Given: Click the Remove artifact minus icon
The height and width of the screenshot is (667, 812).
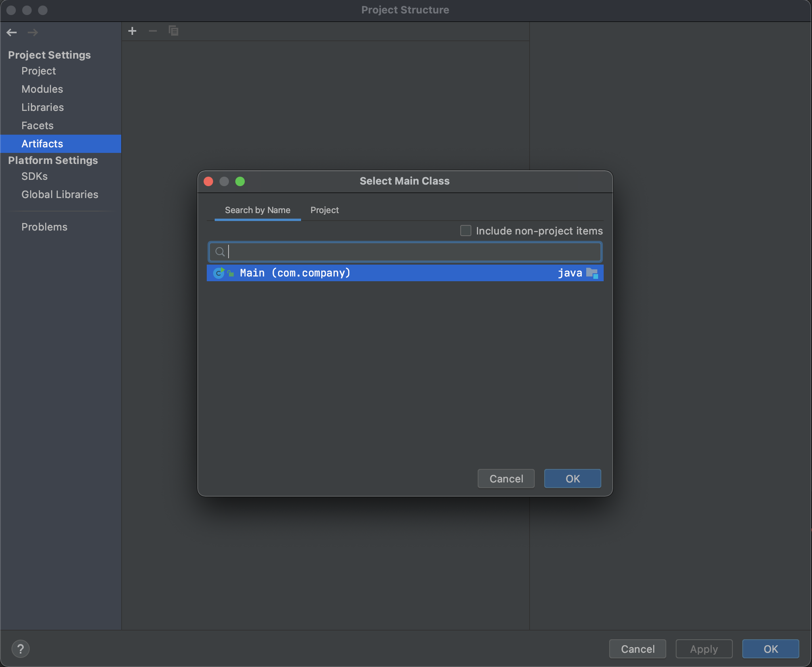Looking at the screenshot, I should (153, 31).
